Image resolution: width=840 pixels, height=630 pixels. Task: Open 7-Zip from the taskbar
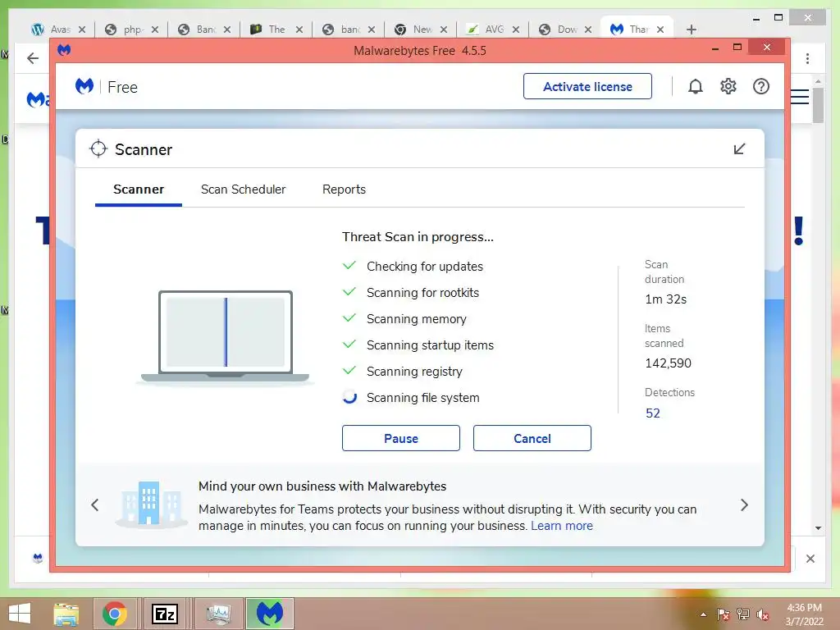coord(164,614)
